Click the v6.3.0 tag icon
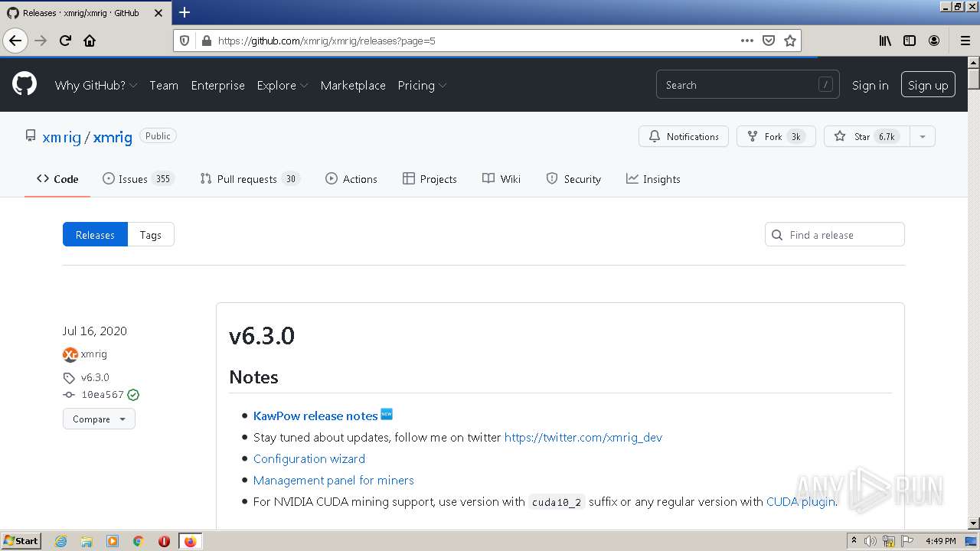This screenshot has width=980, height=551. pos(69,377)
